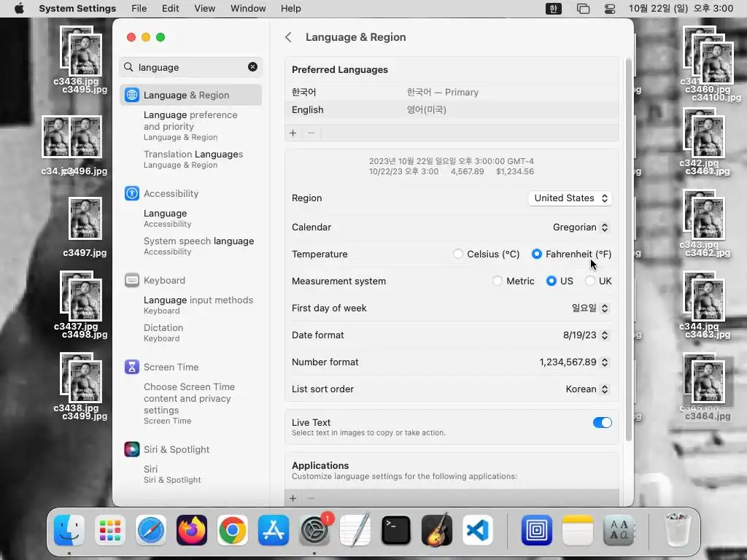This screenshot has height=560, width=747.
Task: Choose UK measurement system
Action: pos(589,281)
